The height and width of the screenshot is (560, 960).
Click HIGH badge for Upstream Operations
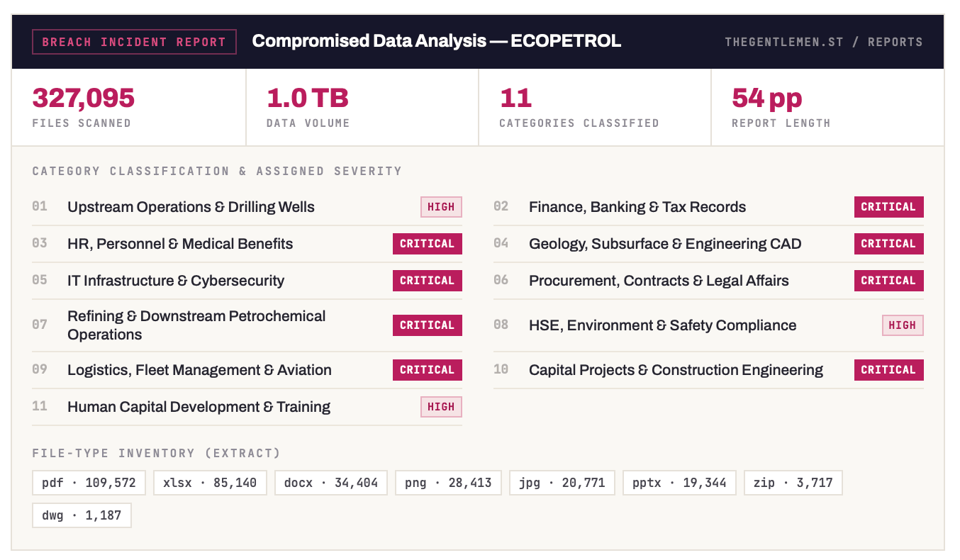tap(441, 207)
